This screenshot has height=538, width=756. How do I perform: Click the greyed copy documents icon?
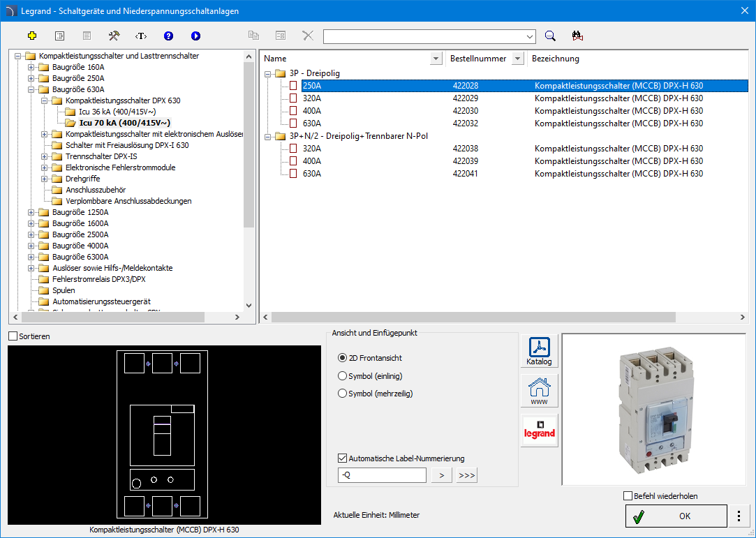[253, 36]
